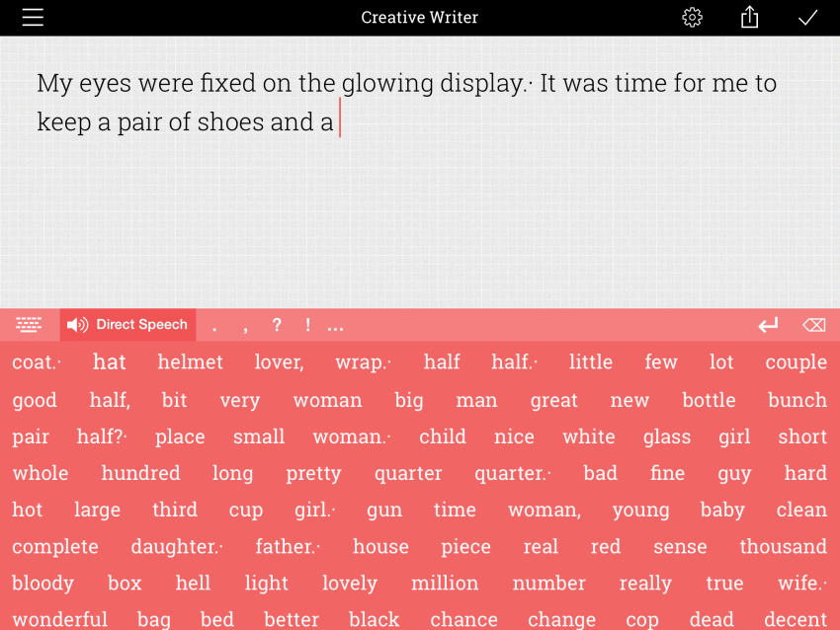Choose the word 'hundred'
Screen dimensions: 840x630
pyautogui.click(x=141, y=473)
